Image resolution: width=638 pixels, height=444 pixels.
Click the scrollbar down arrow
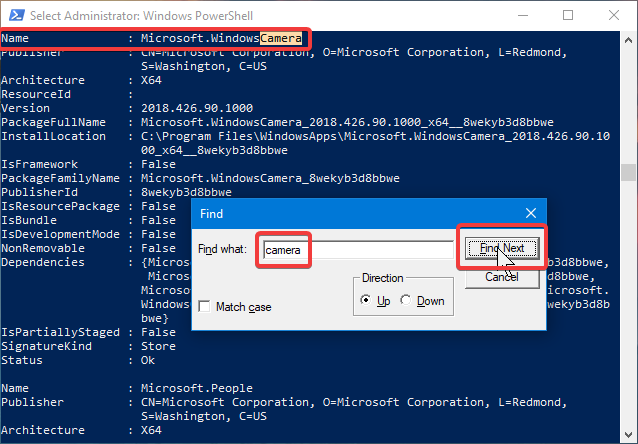(x=628, y=434)
